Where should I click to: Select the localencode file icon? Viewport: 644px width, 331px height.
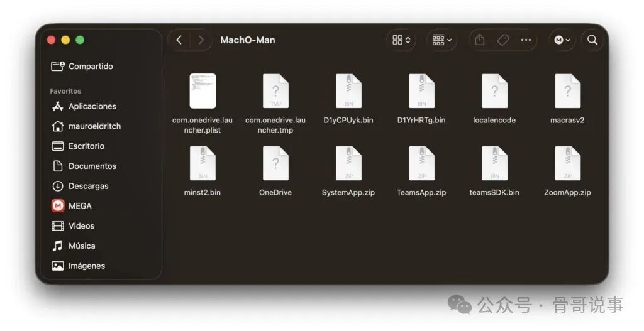494,91
